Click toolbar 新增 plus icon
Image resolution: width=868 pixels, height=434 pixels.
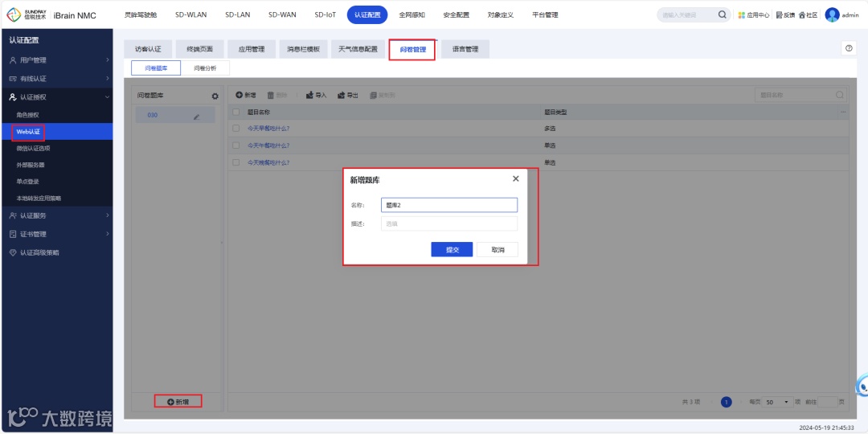(x=240, y=95)
